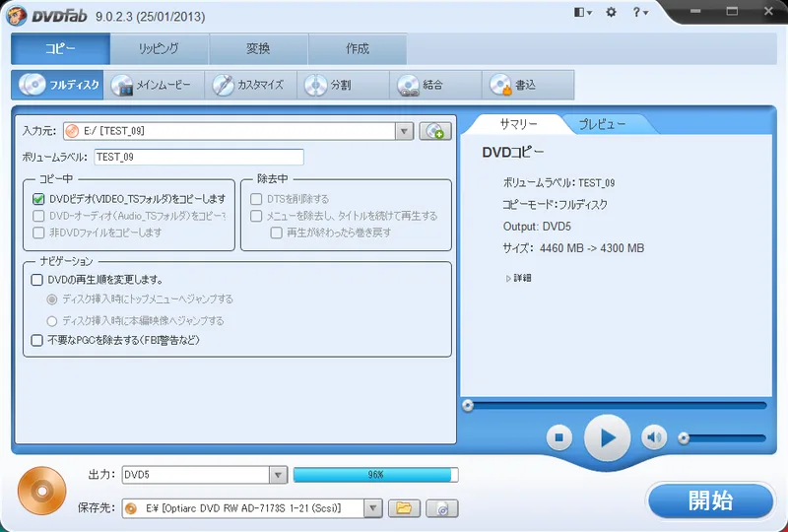
Task: Click the サイズ: 4460 MB -> 4300 MB text
Action: 573,248
